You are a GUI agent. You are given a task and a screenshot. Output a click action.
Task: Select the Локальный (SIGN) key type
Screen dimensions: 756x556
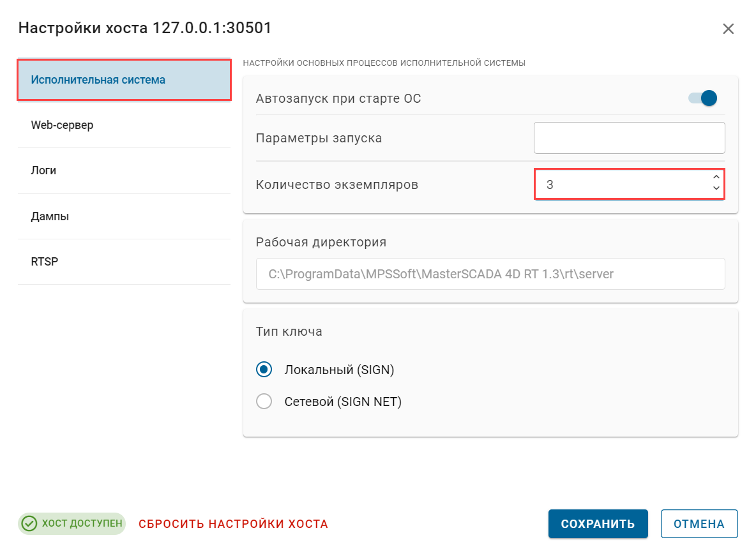coord(264,369)
